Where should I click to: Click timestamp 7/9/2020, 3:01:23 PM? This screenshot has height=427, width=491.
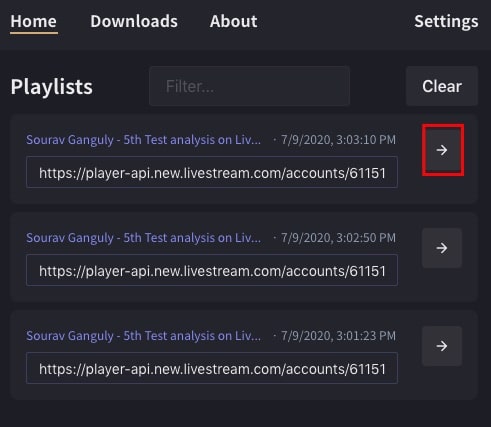pyautogui.click(x=338, y=336)
